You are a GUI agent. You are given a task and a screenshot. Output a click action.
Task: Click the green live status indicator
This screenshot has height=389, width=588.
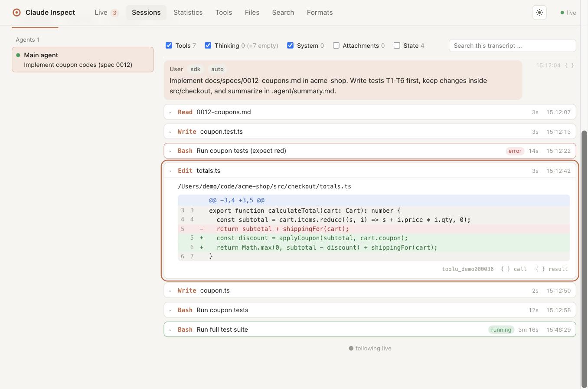point(568,13)
